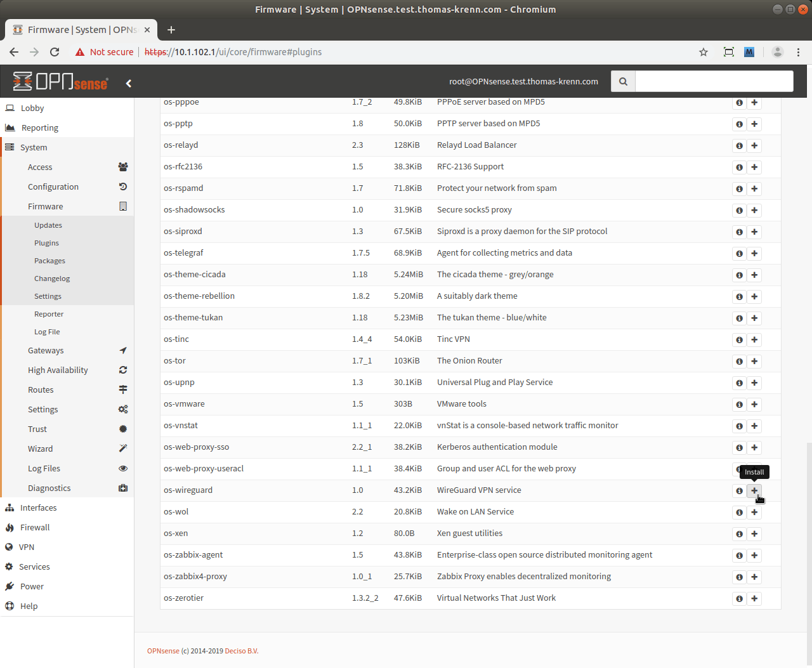Viewport: 812px width, 668px height.
Task: Open info for os-vmware plugin
Action: point(739,404)
